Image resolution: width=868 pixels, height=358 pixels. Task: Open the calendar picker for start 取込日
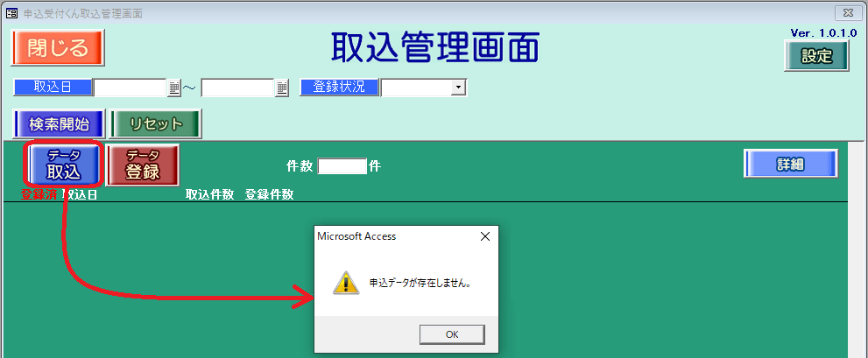click(x=174, y=88)
